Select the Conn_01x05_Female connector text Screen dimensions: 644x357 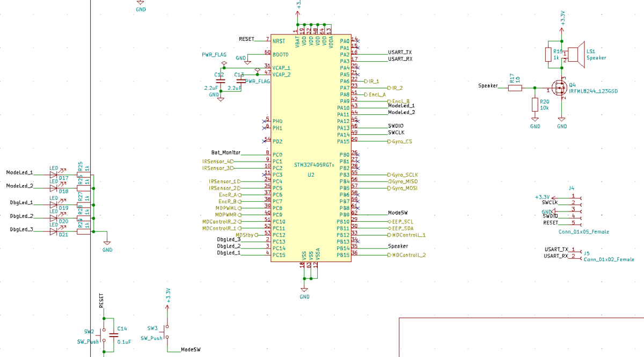click(584, 232)
